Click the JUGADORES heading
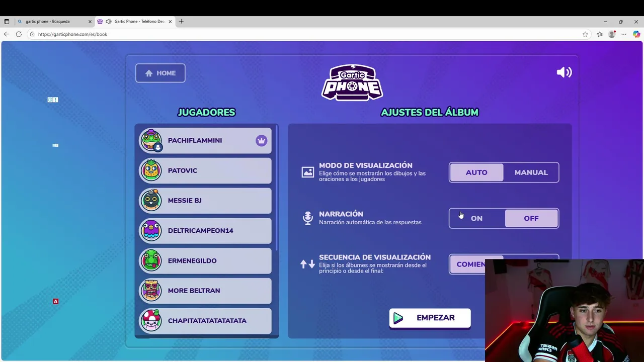Viewport: 644px width, 362px height. pyautogui.click(x=206, y=112)
